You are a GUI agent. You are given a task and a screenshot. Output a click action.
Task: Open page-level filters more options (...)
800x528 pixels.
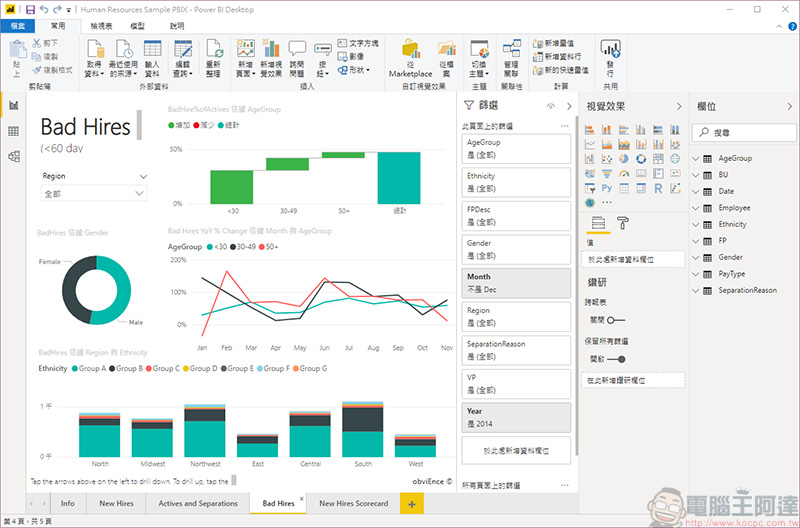[564, 125]
